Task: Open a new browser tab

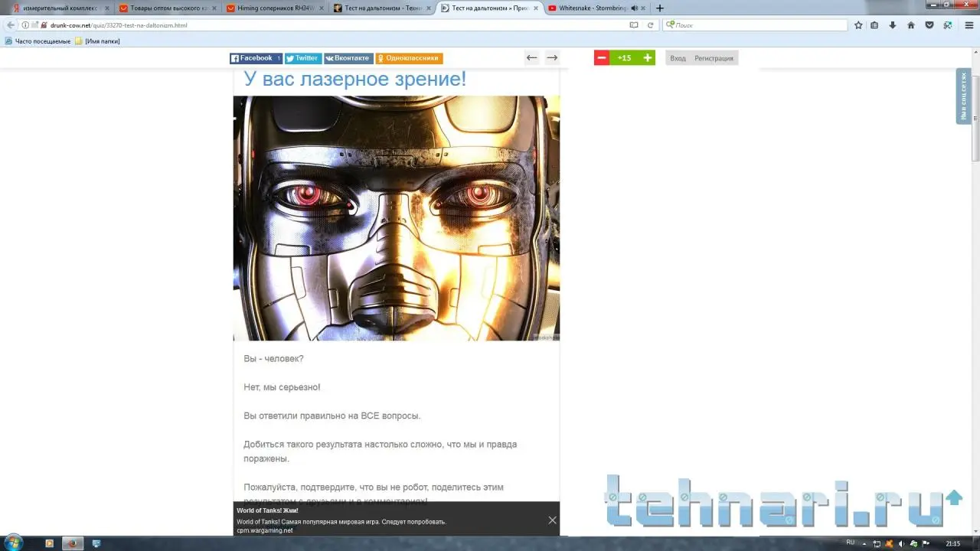Action: [660, 8]
